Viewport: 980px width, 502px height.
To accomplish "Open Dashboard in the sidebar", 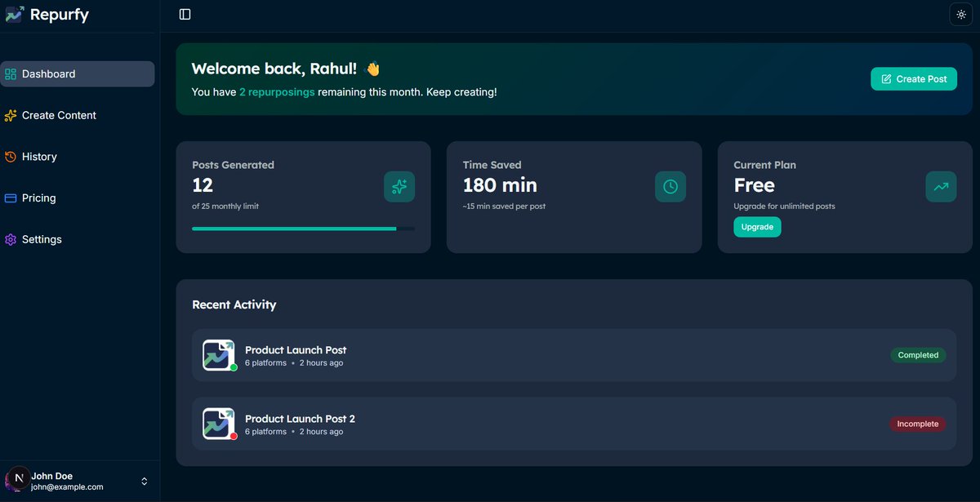I will coord(77,73).
